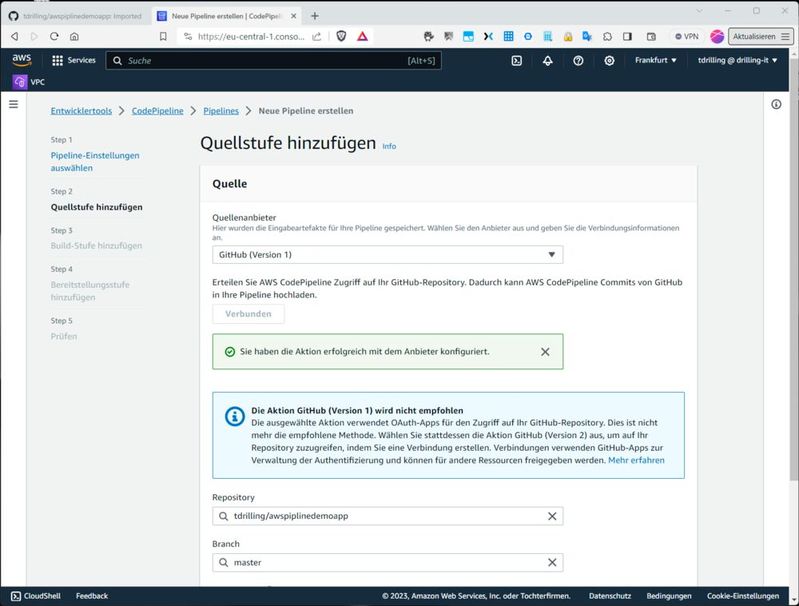Go back with browser back arrow
The image size is (799, 606).
click(x=15, y=36)
